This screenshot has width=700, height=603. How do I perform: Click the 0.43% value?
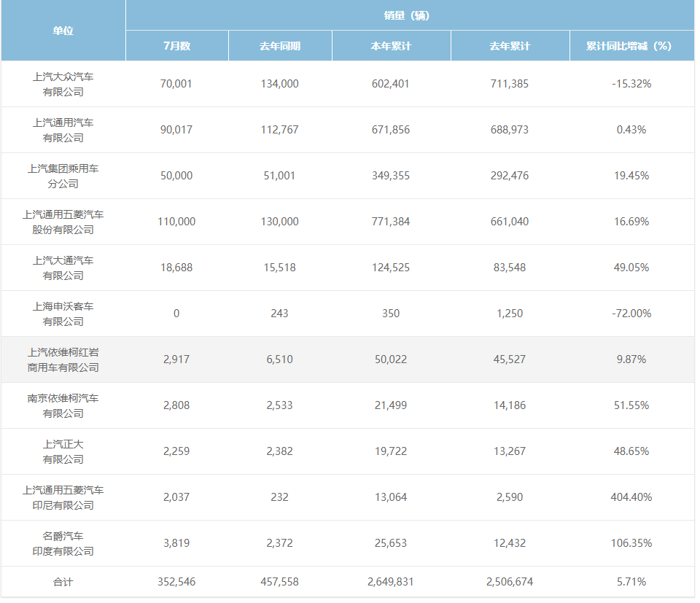click(x=631, y=130)
